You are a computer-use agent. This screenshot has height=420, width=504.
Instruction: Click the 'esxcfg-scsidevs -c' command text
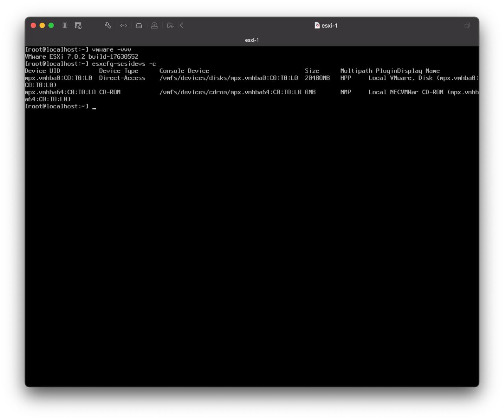coord(124,64)
